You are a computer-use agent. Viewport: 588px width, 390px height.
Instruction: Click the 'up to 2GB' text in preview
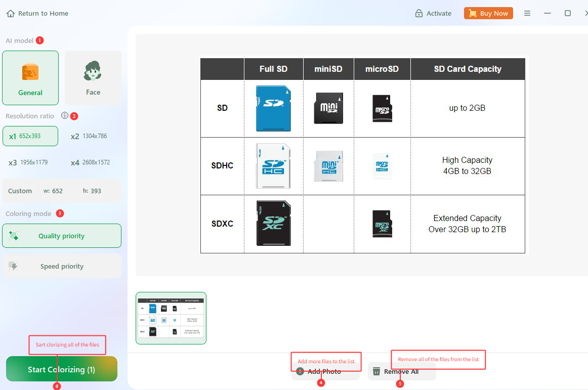click(467, 108)
